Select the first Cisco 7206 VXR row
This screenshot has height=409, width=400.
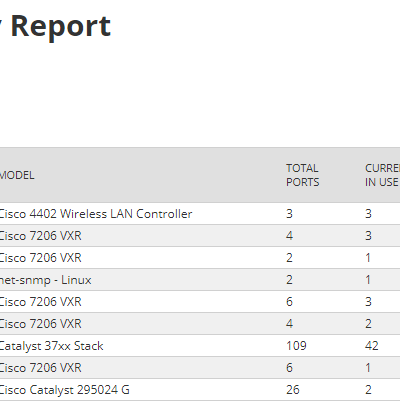click(x=200, y=236)
